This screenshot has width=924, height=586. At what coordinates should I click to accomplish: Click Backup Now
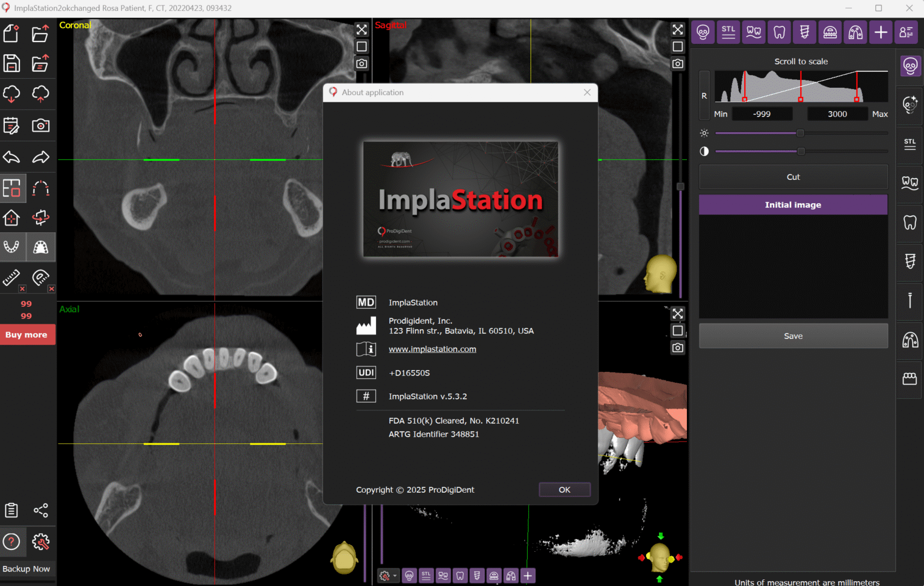pyautogui.click(x=26, y=569)
